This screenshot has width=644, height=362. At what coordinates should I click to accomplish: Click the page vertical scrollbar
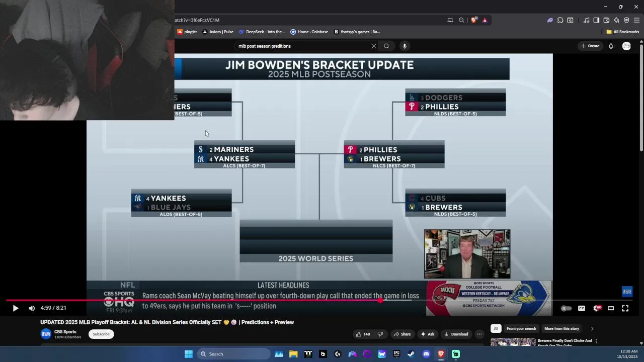[641, 99]
